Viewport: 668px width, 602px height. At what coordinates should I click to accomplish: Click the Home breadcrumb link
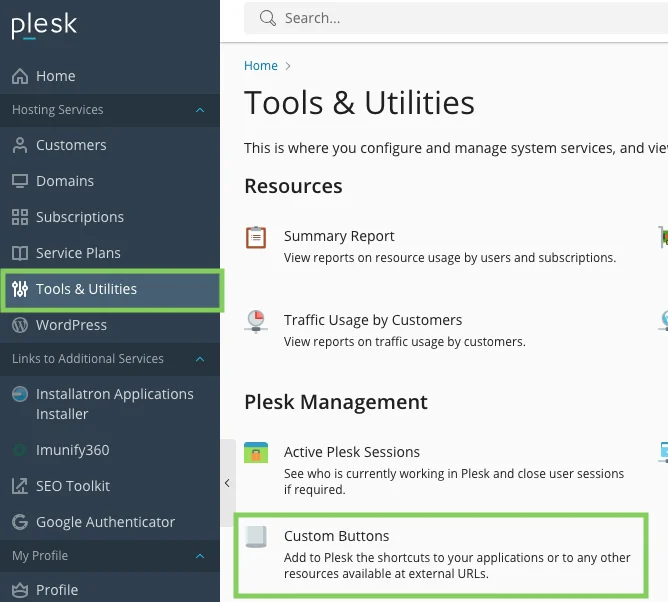click(x=261, y=66)
